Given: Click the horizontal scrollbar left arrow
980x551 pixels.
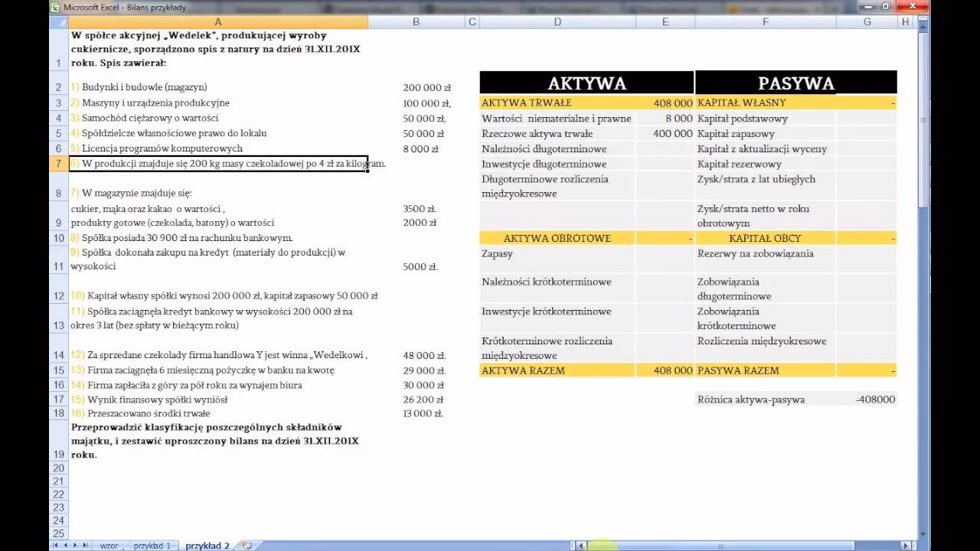Looking at the screenshot, I should [580, 543].
